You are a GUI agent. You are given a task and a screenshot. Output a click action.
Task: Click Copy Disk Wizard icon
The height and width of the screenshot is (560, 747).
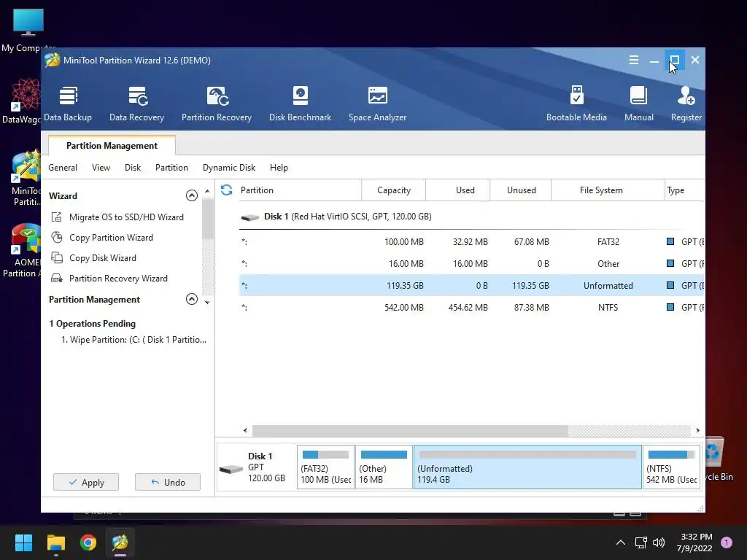coord(57,257)
